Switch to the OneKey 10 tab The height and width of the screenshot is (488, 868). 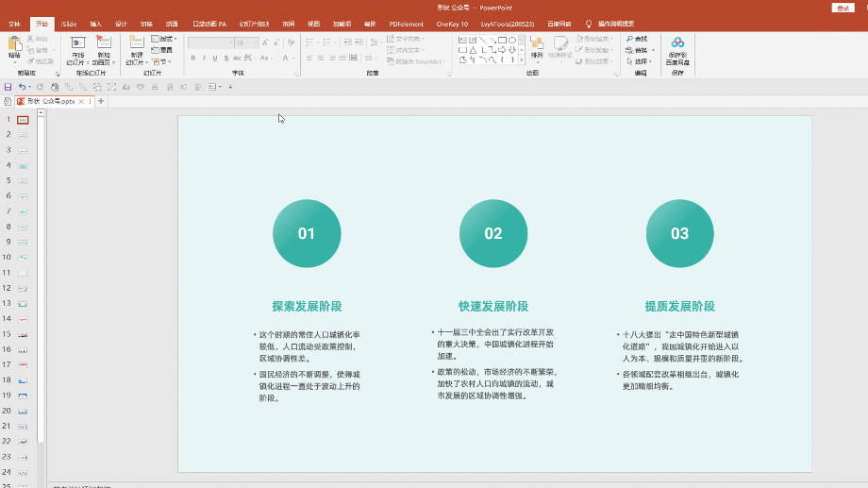[452, 24]
